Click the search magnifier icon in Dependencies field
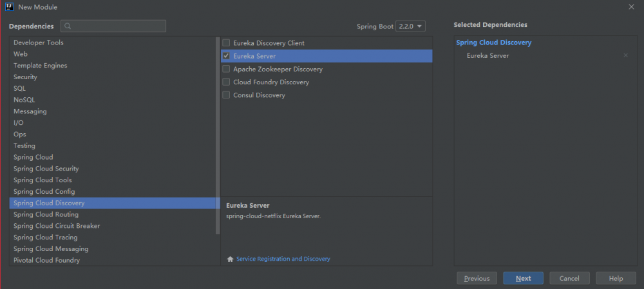Image resolution: width=644 pixels, height=289 pixels. click(68, 26)
